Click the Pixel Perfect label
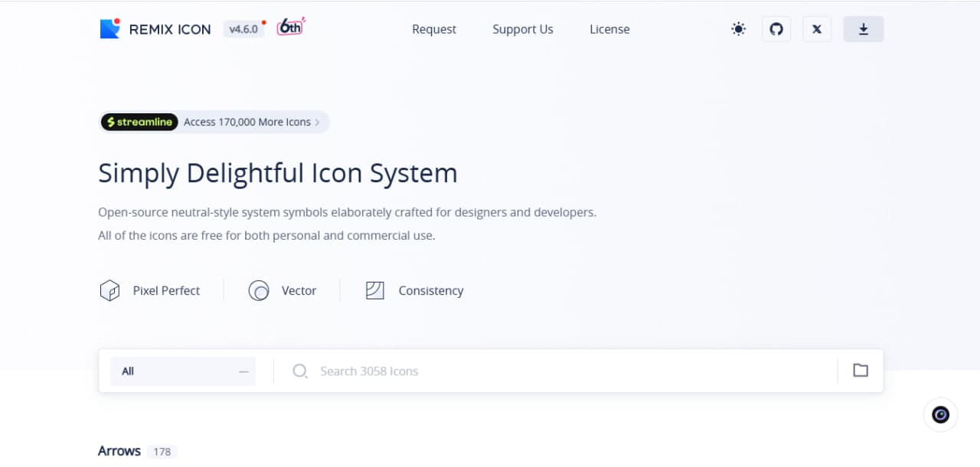The image size is (980, 467). click(166, 291)
